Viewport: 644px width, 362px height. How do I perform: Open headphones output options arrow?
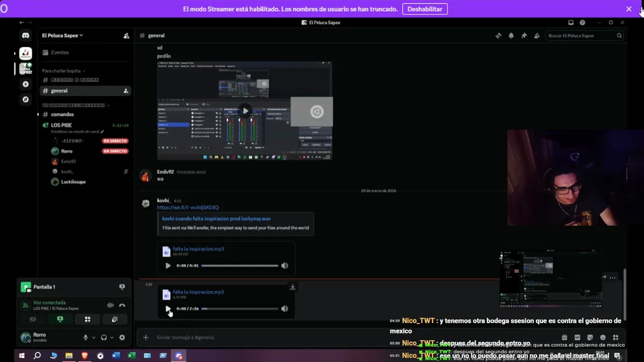point(112,338)
